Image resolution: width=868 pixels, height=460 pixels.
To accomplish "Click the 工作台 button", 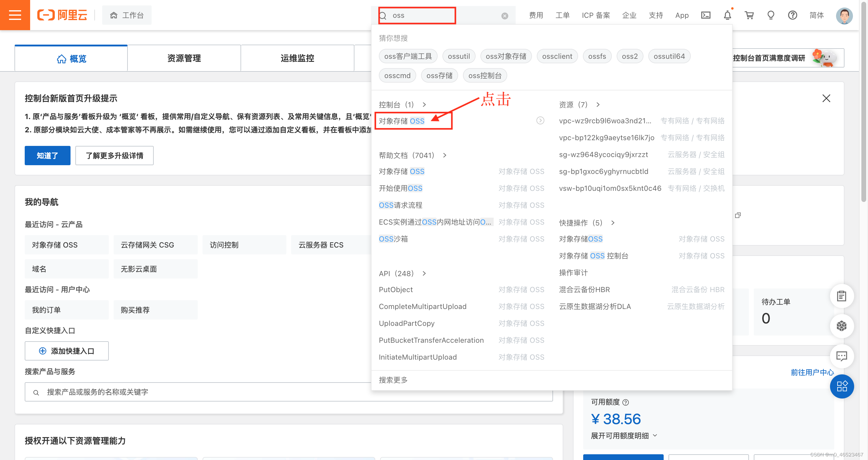I will (127, 15).
